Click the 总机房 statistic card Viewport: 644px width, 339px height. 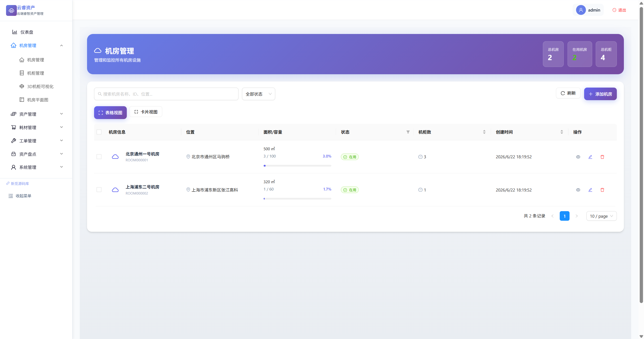pyautogui.click(x=553, y=54)
